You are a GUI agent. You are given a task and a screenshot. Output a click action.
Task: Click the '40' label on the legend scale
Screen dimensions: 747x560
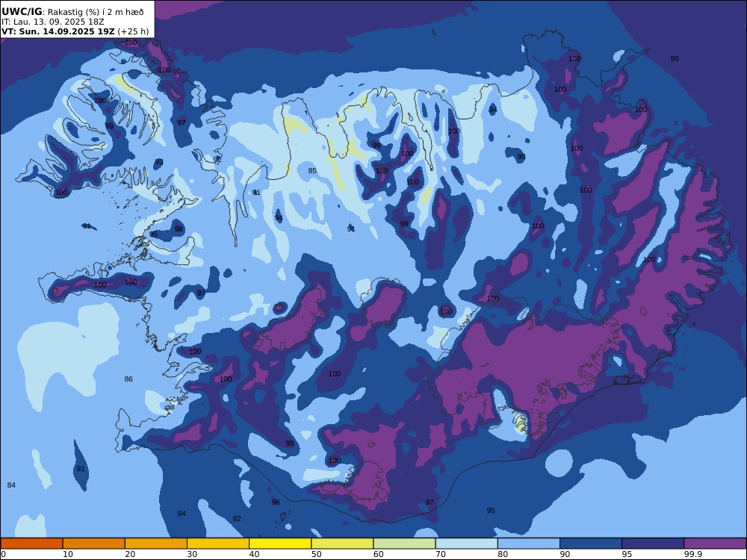(x=255, y=554)
